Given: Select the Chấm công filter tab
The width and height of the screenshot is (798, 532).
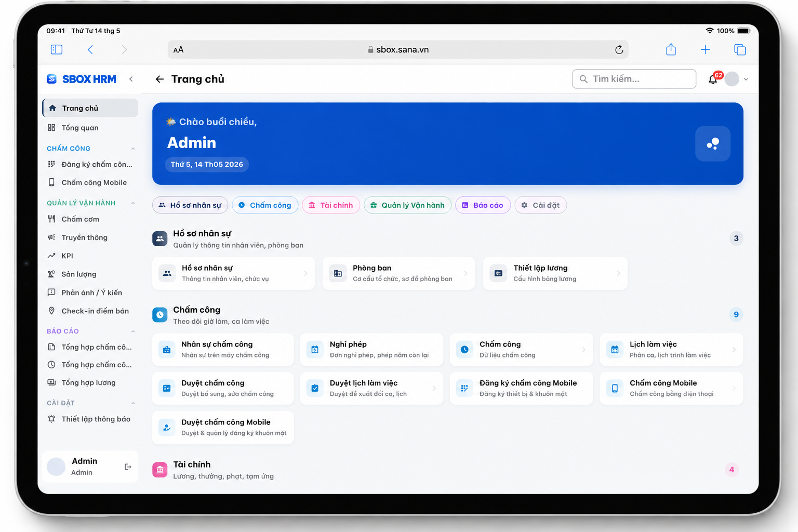Looking at the screenshot, I should click(x=265, y=205).
